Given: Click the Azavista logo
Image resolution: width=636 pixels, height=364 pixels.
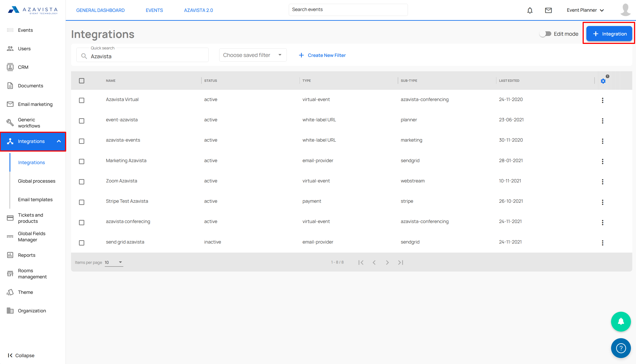Looking at the screenshot, I should [x=33, y=10].
